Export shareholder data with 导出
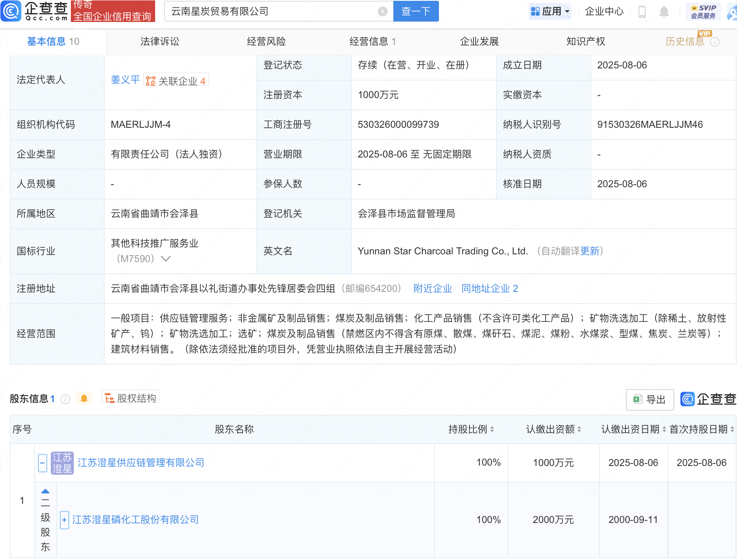 [650, 399]
